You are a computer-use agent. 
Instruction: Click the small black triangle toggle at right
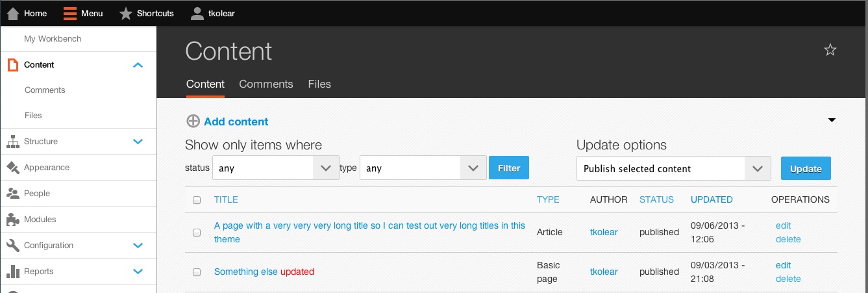(832, 120)
